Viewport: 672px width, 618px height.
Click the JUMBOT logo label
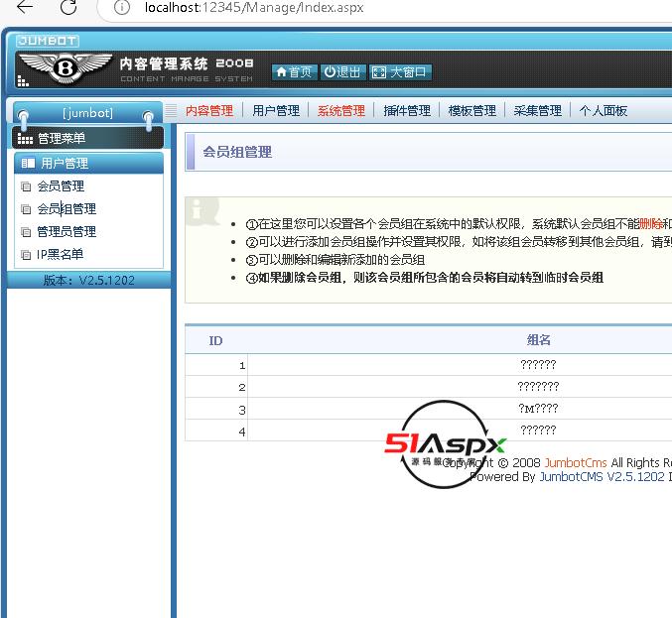[x=48, y=41]
